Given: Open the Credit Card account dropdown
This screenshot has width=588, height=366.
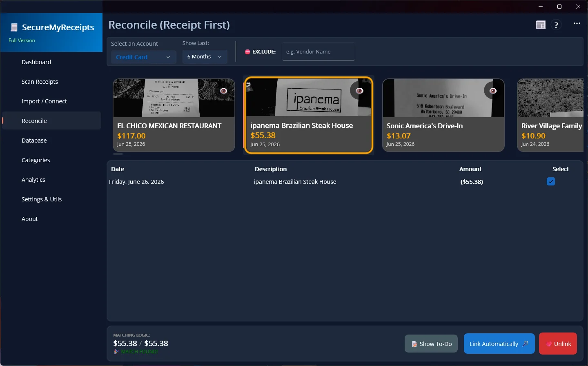Looking at the screenshot, I should [x=143, y=57].
